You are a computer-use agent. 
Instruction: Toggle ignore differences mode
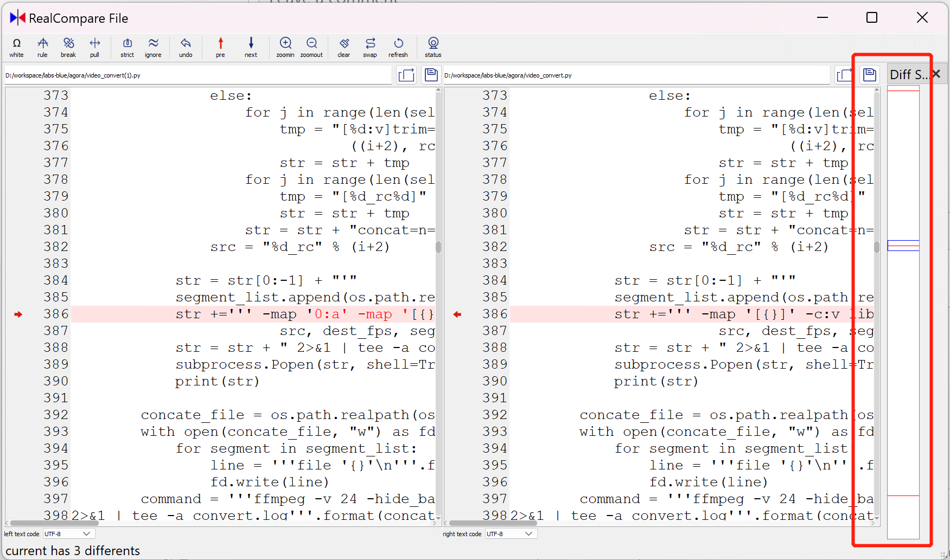(153, 47)
